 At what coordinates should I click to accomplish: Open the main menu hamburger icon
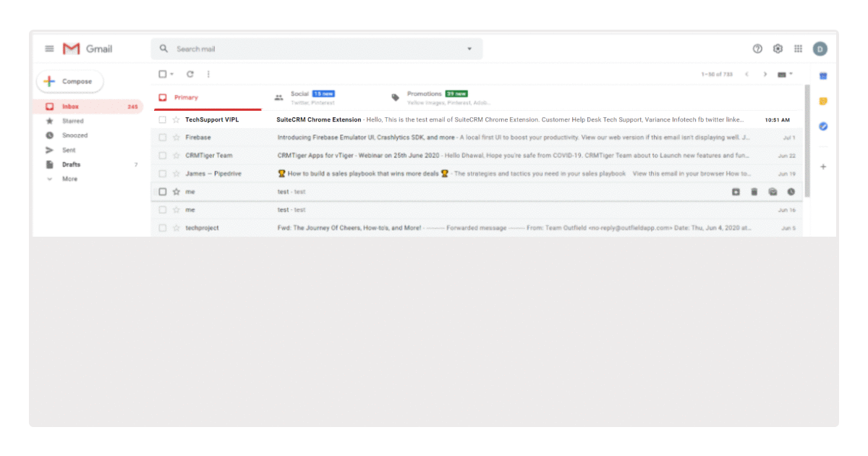pyautogui.click(x=49, y=48)
